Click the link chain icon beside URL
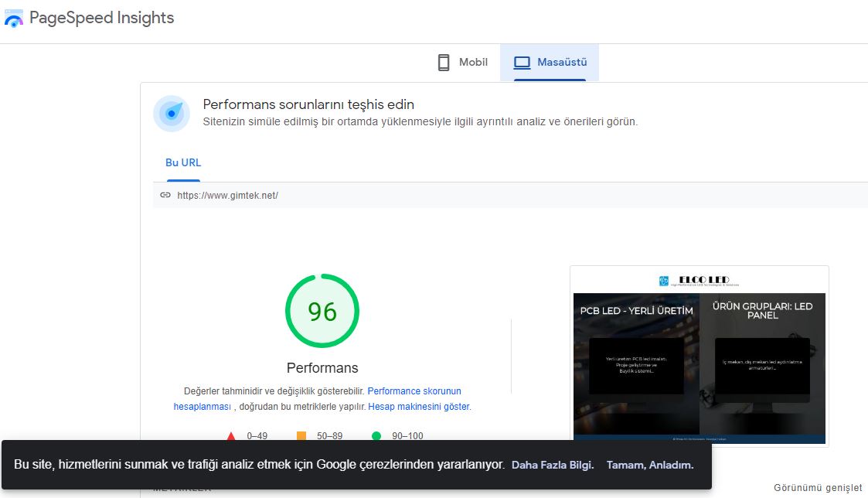 coord(165,195)
